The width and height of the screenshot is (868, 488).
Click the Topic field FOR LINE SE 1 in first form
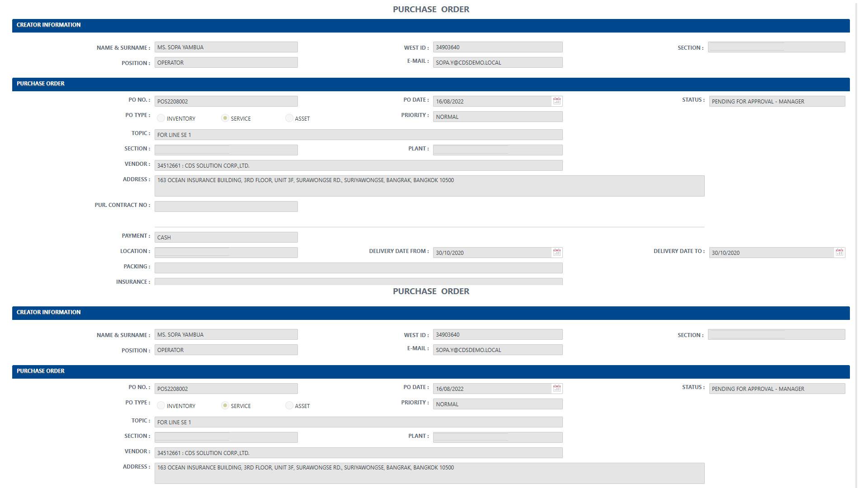point(358,135)
